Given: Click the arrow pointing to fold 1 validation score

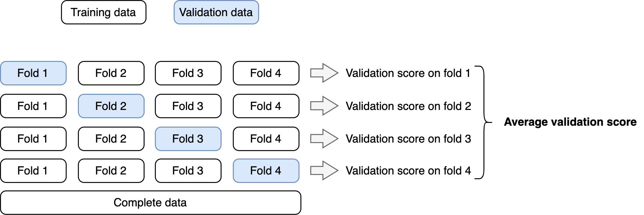Looking at the screenshot, I should (x=324, y=73).
